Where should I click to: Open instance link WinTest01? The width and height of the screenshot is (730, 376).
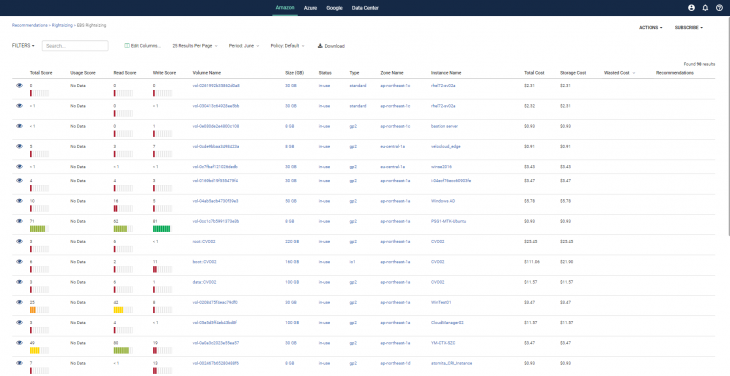[441, 302]
